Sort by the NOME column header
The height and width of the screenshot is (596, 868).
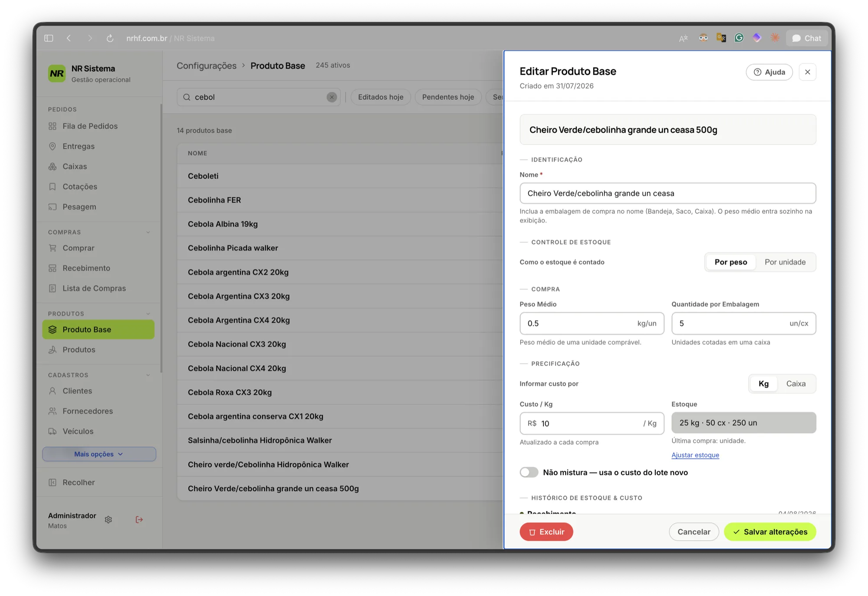pyautogui.click(x=197, y=153)
